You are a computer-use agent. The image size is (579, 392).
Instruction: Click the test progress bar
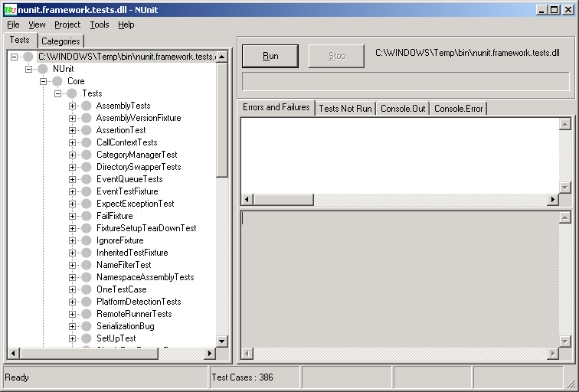[x=405, y=81]
